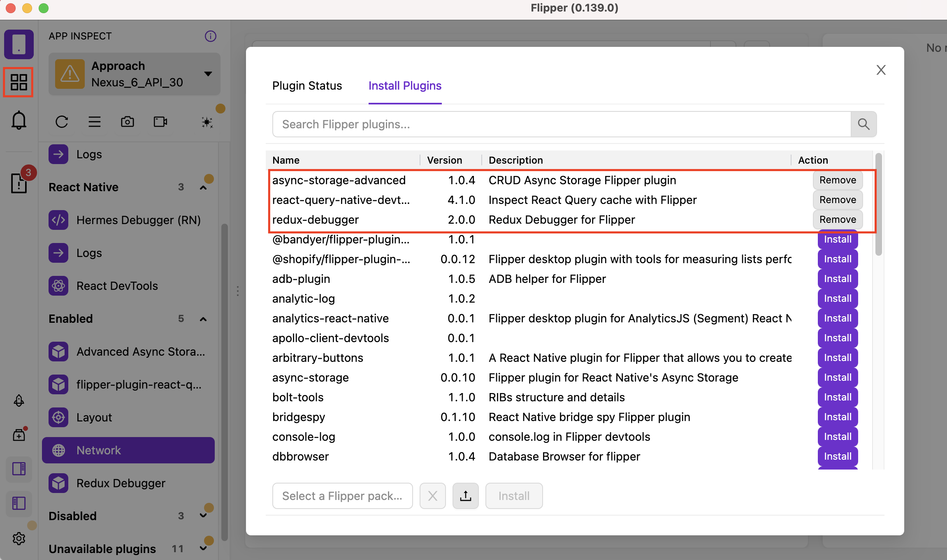Image resolution: width=947 pixels, height=560 pixels.
Task: Start screen recording with the video icon
Action: 160,122
